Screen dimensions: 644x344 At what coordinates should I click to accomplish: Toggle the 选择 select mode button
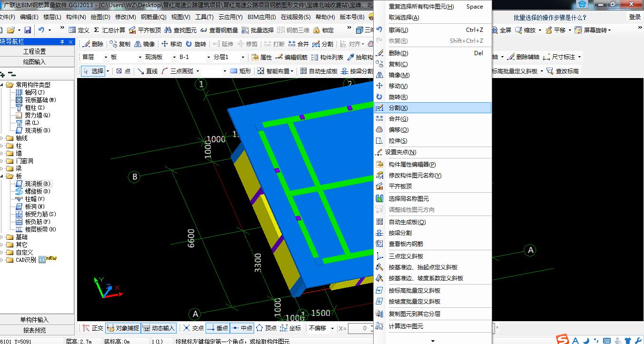(x=93, y=71)
